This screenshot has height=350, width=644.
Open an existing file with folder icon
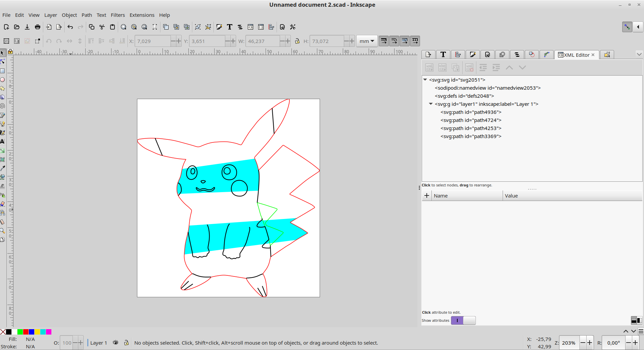(x=16, y=27)
